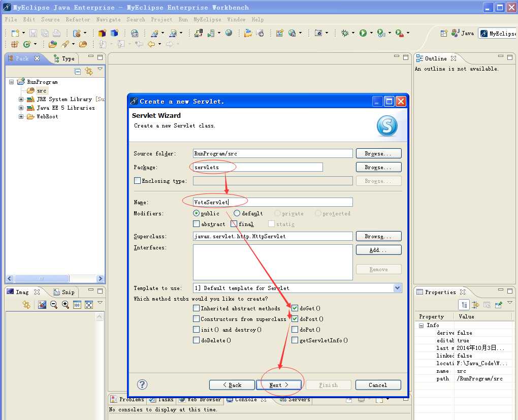This screenshot has height=420, width=518.
Task: Click the fit-to-window zoom icon
Action: click(x=89, y=305)
